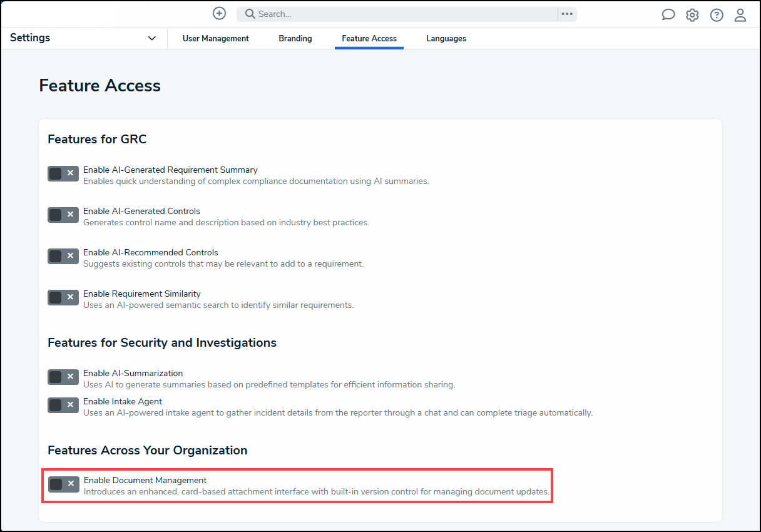
Task: Click the quick add plus icon
Action: 219,13
